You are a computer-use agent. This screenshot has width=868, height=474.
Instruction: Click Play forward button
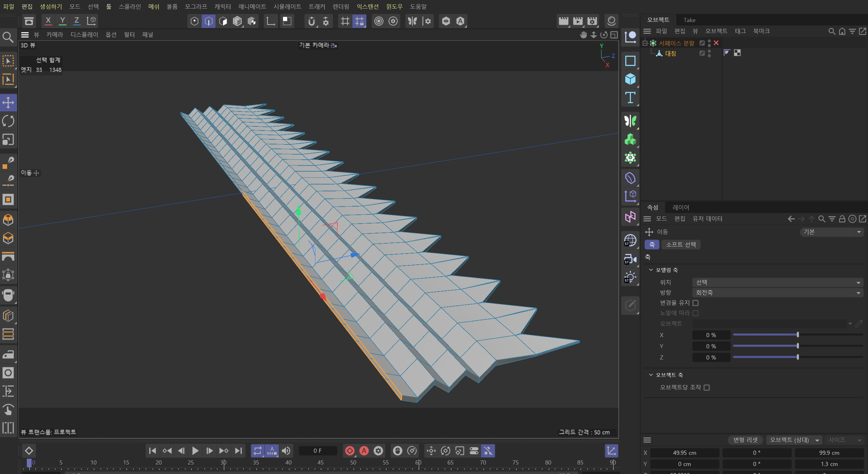(x=195, y=451)
